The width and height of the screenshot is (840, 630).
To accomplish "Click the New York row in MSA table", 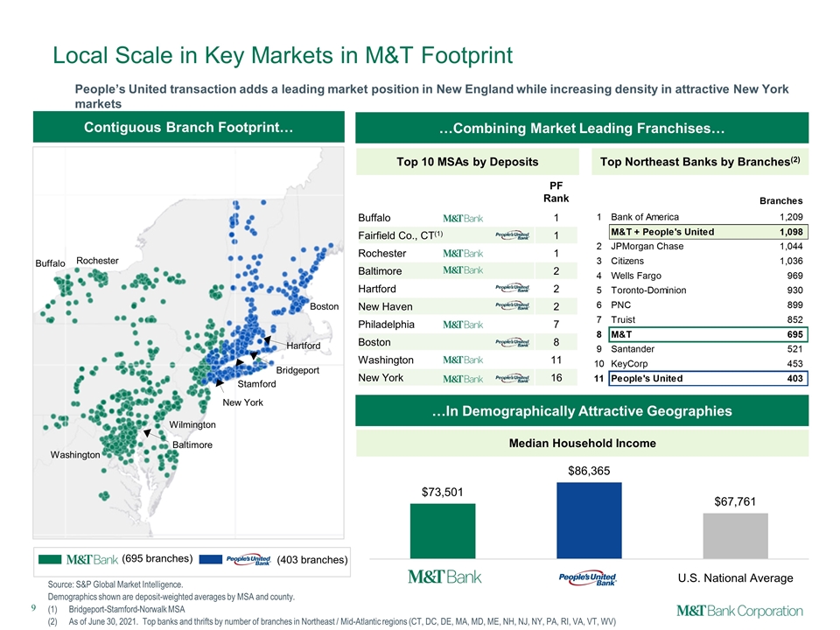I will point(466,378).
